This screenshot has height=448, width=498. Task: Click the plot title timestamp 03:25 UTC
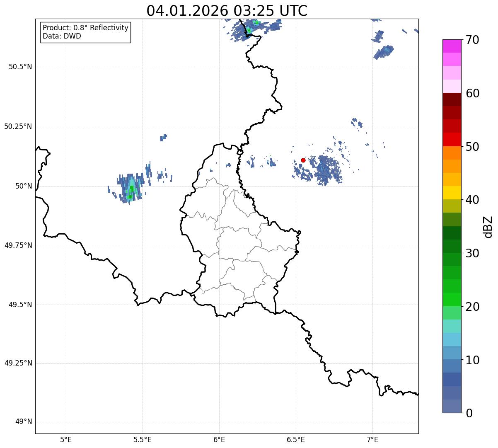(x=227, y=11)
